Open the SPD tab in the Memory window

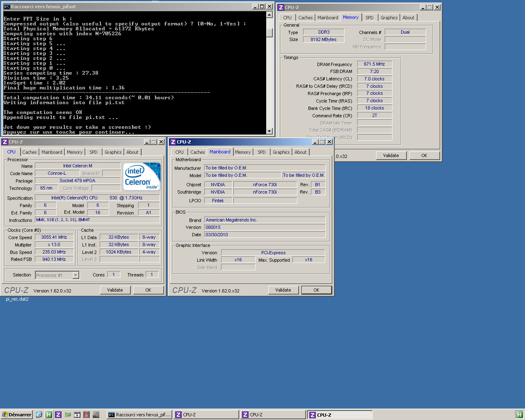click(x=370, y=18)
